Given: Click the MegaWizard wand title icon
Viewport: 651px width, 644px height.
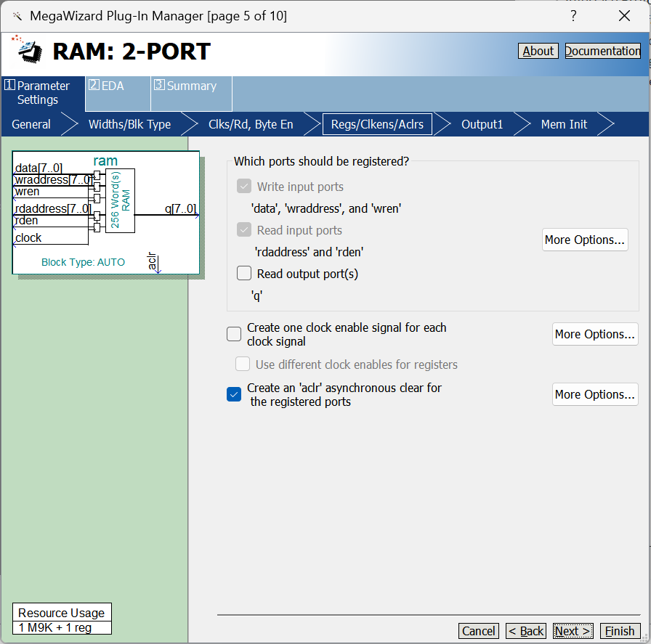Looking at the screenshot, I should [x=17, y=16].
